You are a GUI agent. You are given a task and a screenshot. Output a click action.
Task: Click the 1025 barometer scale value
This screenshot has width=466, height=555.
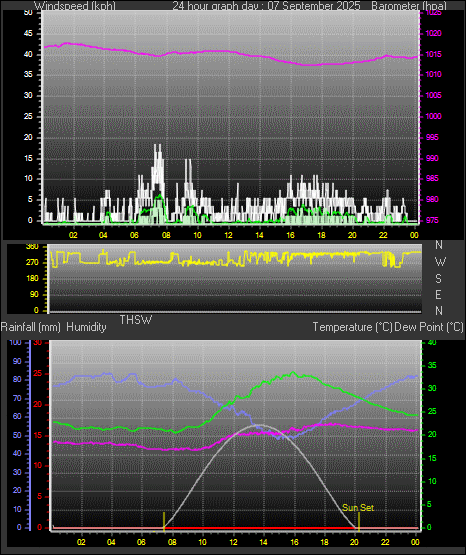pyautogui.click(x=433, y=13)
